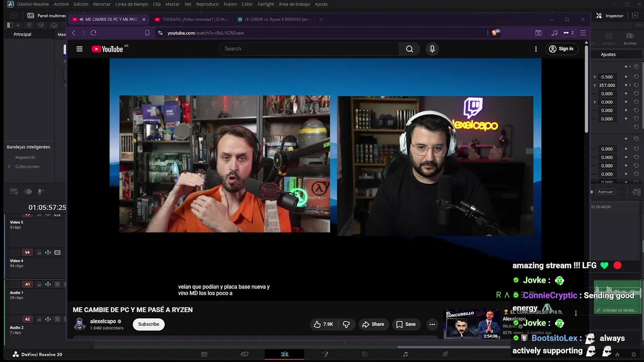The height and width of the screenshot is (362, 644).
Task: Click the Share button
Action: [x=373, y=324]
